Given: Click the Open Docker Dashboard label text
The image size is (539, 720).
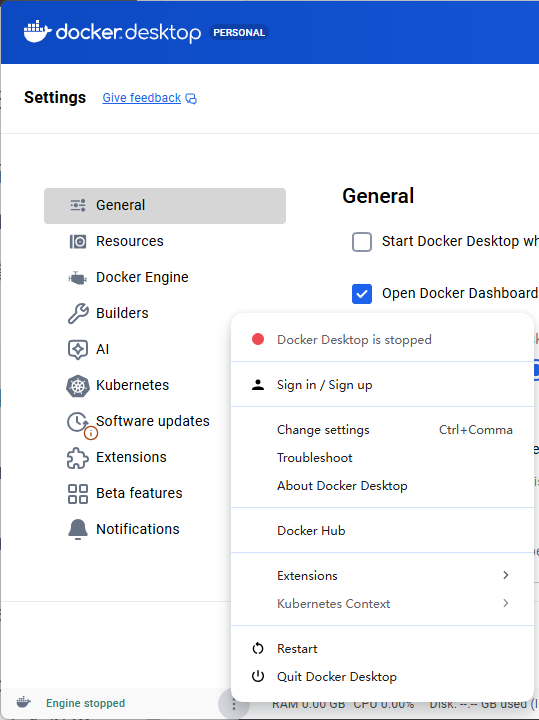Looking at the screenshot, I should click(460, 293).
